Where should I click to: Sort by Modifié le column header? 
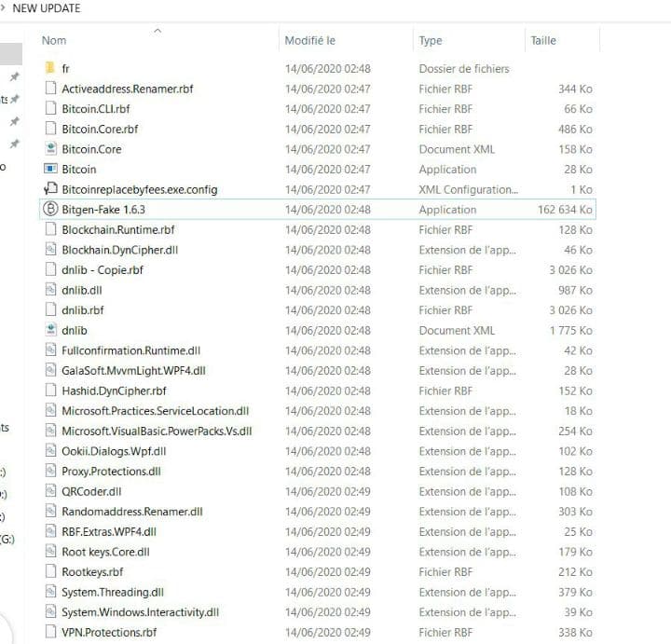(x=309, y=40)
